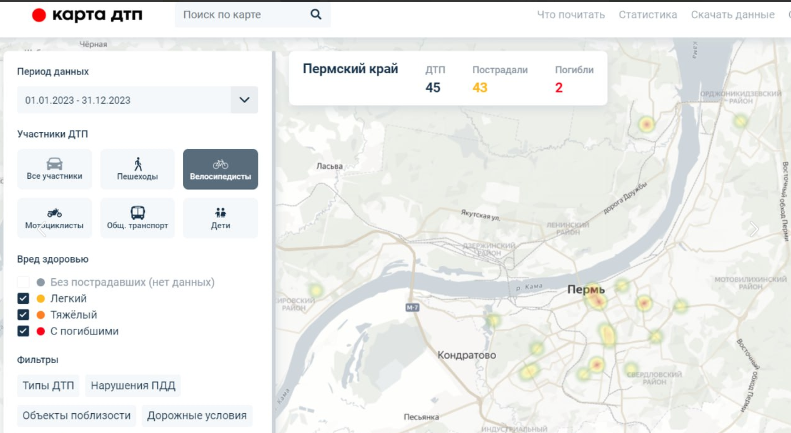Open the Что почитать menu item
Image resolution: width=791 pixels, height=433 pixels.
(571, 15)
